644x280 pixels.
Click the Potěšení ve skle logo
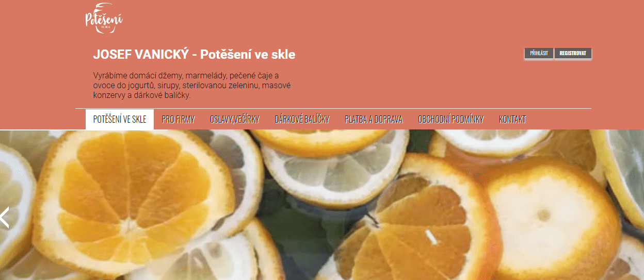pyautogui.click(x=104, y=19)
